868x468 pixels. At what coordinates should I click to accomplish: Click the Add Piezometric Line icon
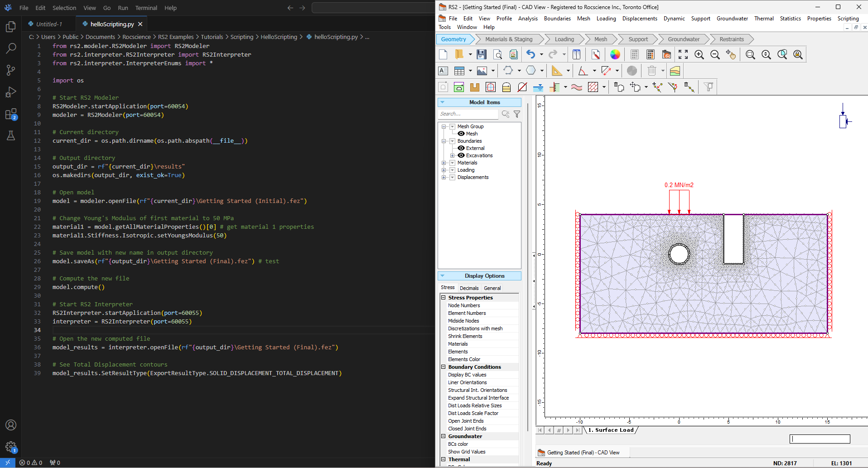click(x=539, y=87)
